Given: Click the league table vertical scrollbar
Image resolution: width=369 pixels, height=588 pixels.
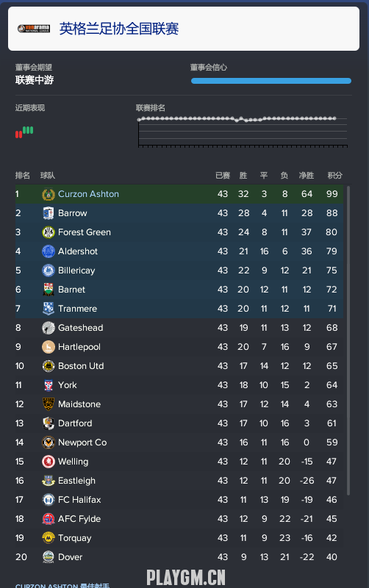Looking at the screenshot, I should point(348,340).
